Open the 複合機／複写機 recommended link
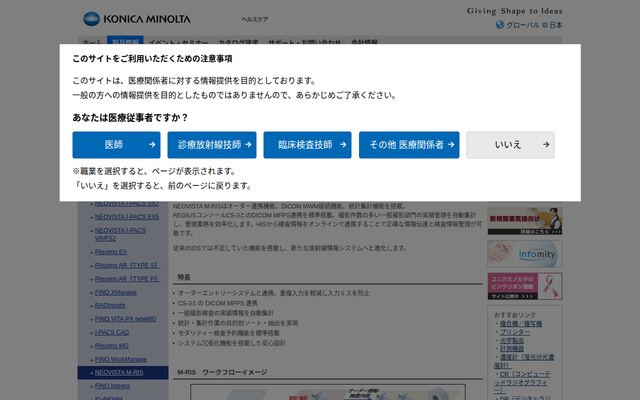The width and height of the screenshot is (640, 400). point(521,324)
